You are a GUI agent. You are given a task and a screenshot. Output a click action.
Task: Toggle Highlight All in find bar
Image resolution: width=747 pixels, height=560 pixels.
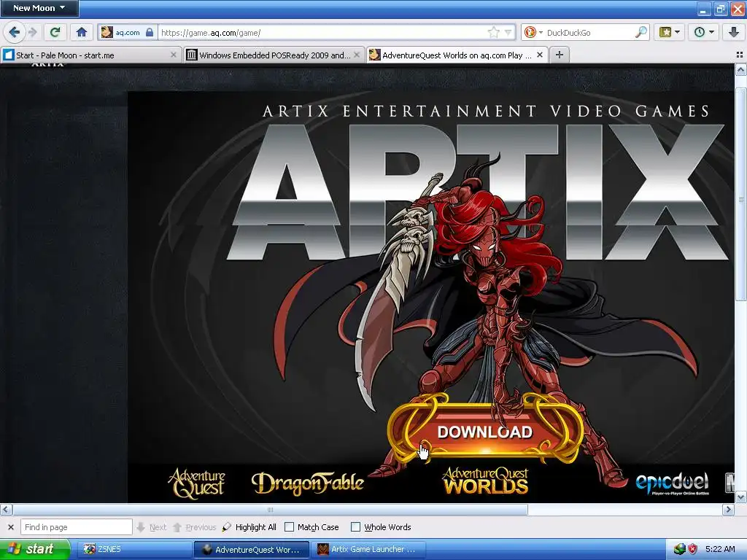pyautogui.click(x=249, y=527)
